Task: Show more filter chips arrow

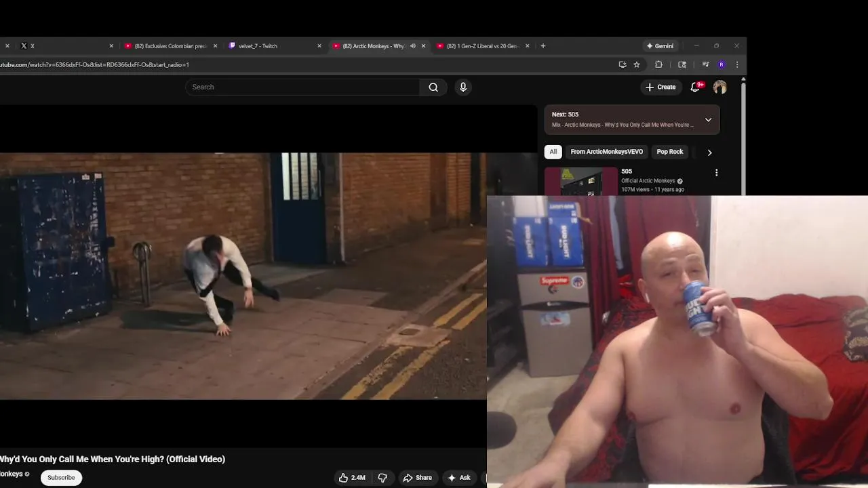Action: [710, 152]
